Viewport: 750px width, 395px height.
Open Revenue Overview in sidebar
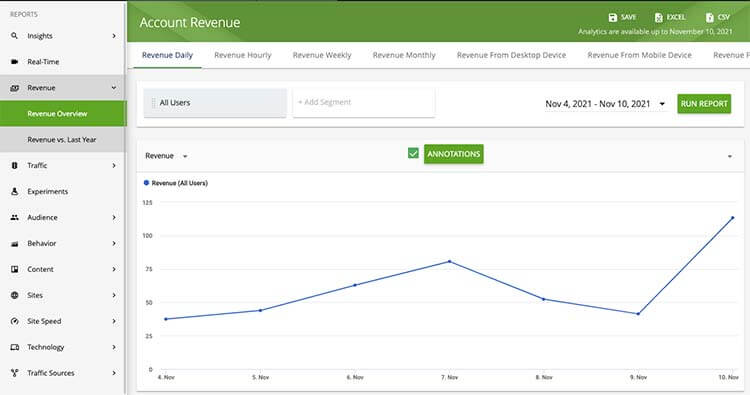pyautogui.click(x=63, y=114)
